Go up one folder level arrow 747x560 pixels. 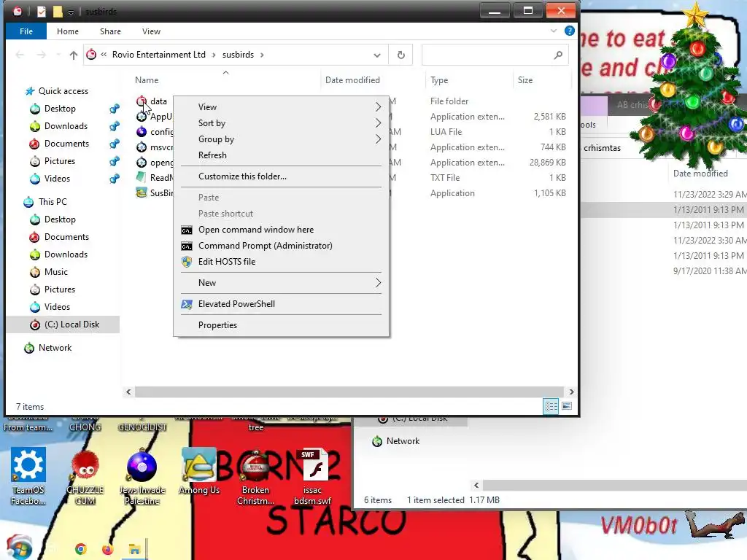(x=74, y=55)
